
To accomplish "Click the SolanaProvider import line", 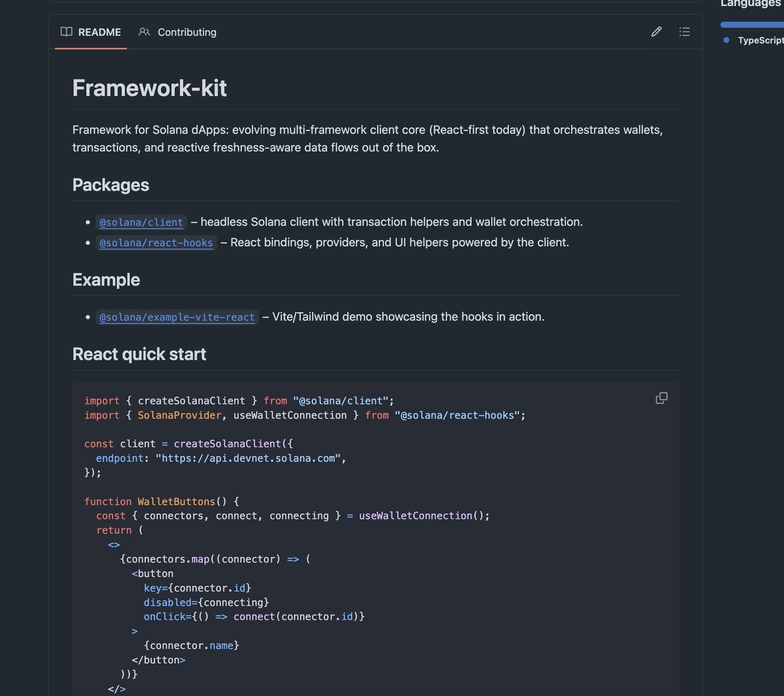I will coord(305,415).
